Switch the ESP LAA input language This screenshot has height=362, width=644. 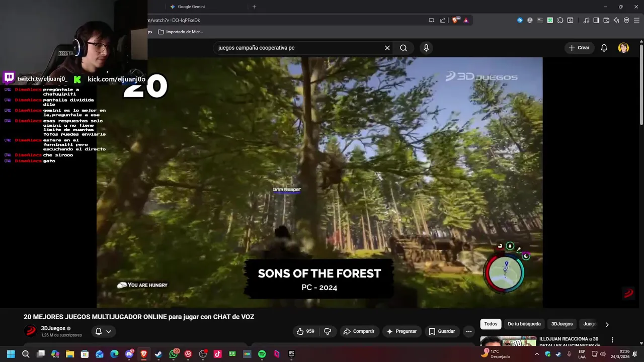tap(582, 354)
